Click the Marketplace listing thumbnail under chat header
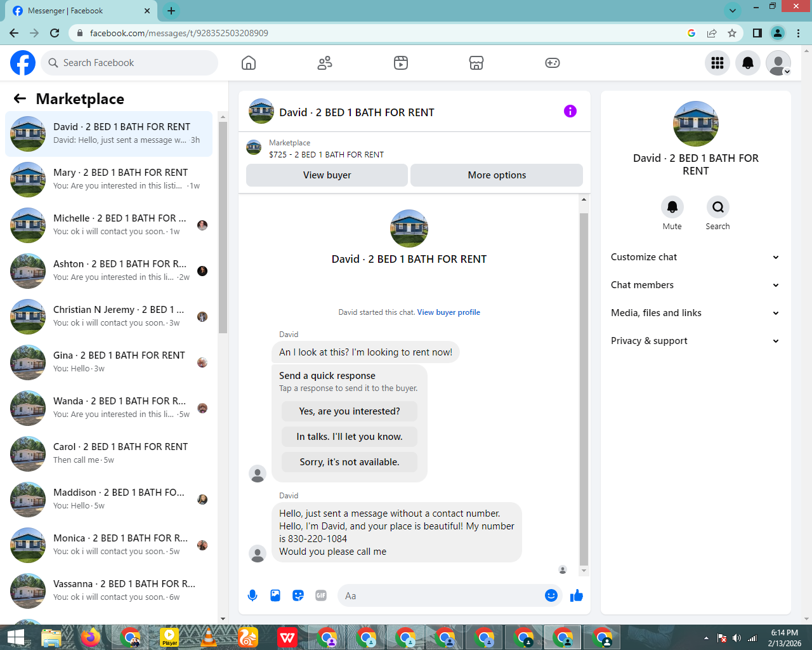Image resolution: width=812 pixels, height=650 pixels. pyautogui.click(x=254, y=148)
